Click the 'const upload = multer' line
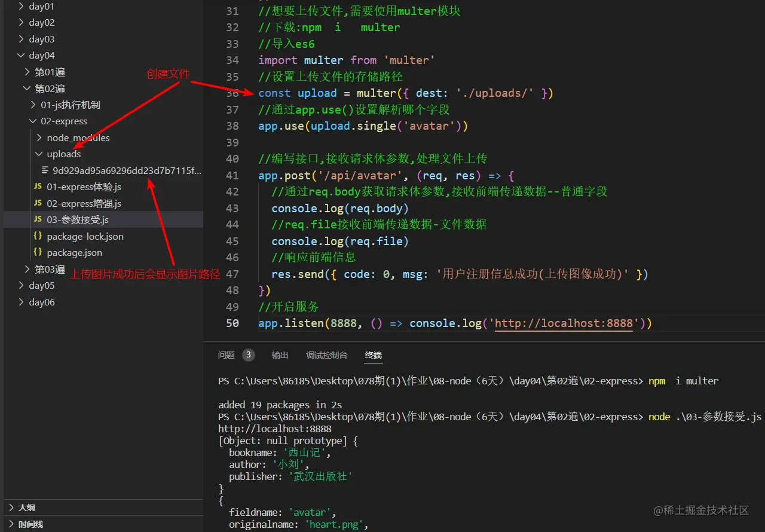 tap(406, 93)
